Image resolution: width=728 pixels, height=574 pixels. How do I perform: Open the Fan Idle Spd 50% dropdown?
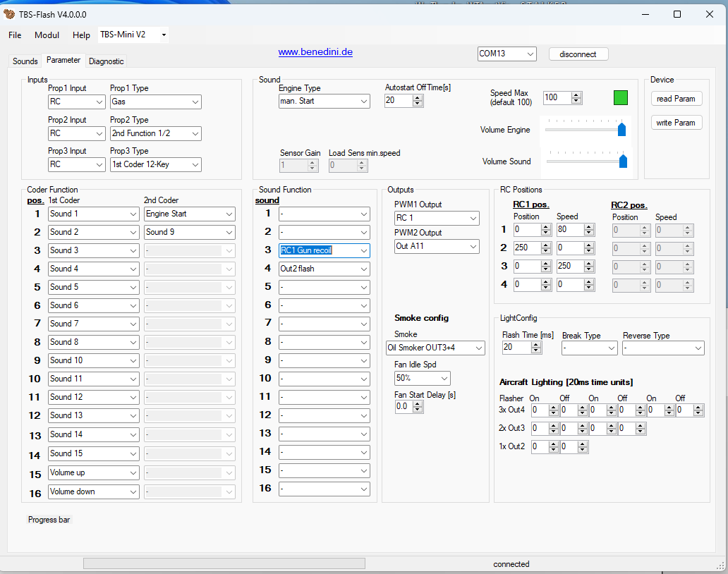point(422,378)
